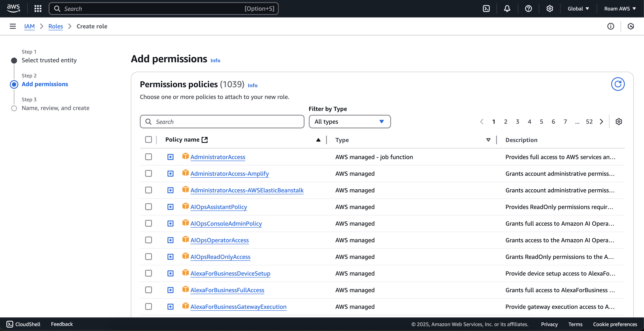Viewport: 644px width, 331px height.
Task: Focus the policy Search field
Action: click(222, 122)
